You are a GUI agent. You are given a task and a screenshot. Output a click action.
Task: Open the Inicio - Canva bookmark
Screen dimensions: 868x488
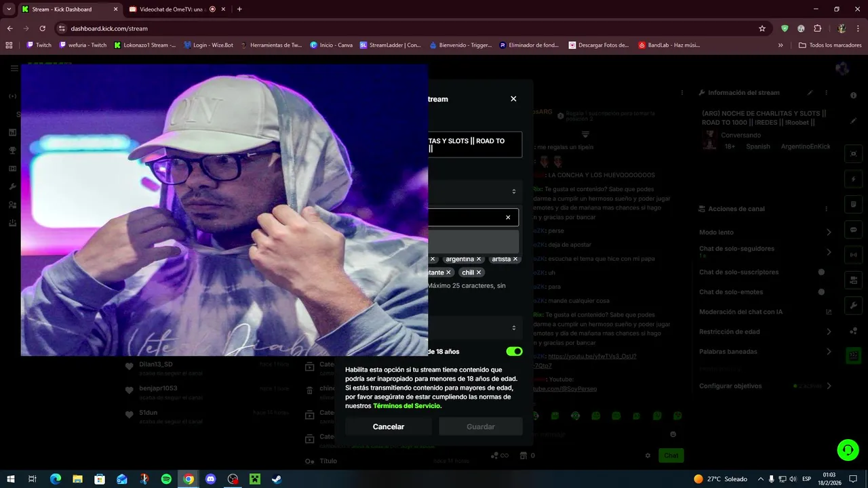tap(331, 45)
